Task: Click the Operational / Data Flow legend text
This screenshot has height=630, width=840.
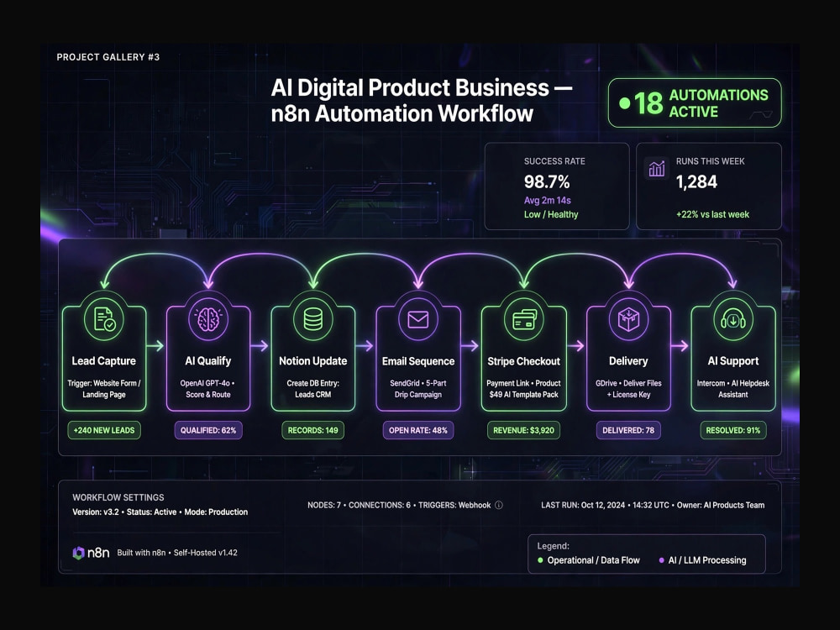Action: click(594, 560)
